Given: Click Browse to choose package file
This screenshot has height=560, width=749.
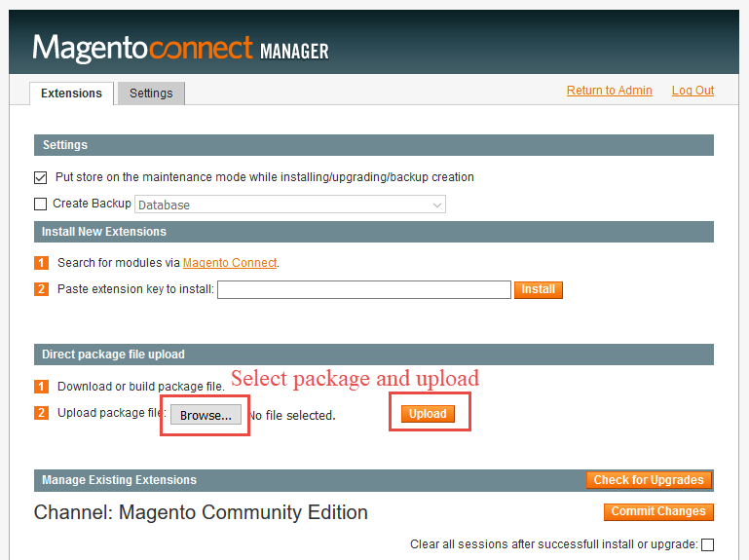Looking at the screenshot, I should pos(206,415).
